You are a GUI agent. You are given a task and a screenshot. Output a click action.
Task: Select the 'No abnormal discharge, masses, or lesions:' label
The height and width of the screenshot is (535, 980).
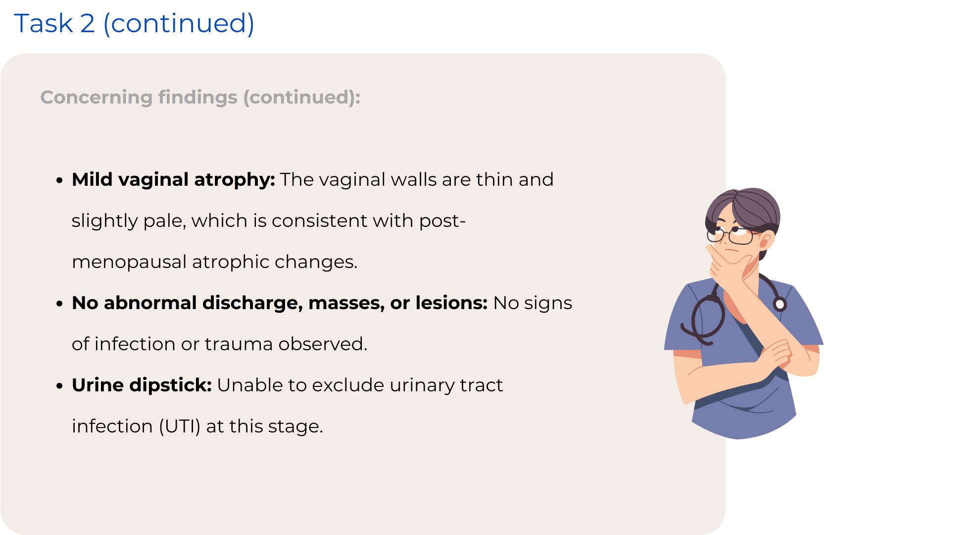(x=280, y=303)
